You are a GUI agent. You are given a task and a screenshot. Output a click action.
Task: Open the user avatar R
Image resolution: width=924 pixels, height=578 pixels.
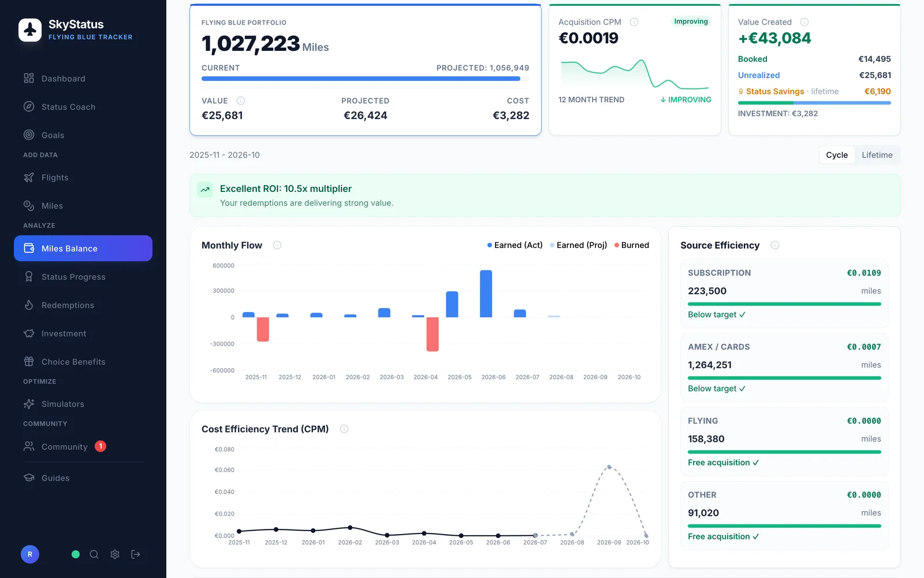coord(30,554)
